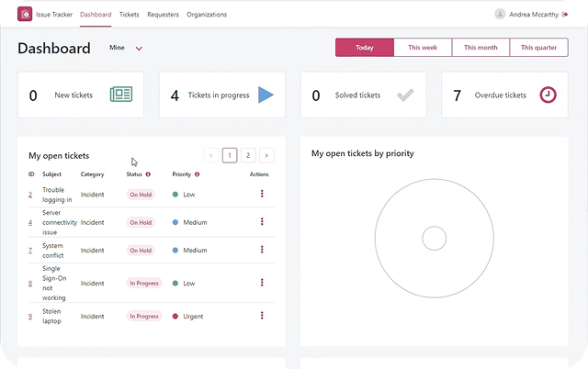Switch the range to This quarter
Screen dimensions: 588x369
[538, 48]
